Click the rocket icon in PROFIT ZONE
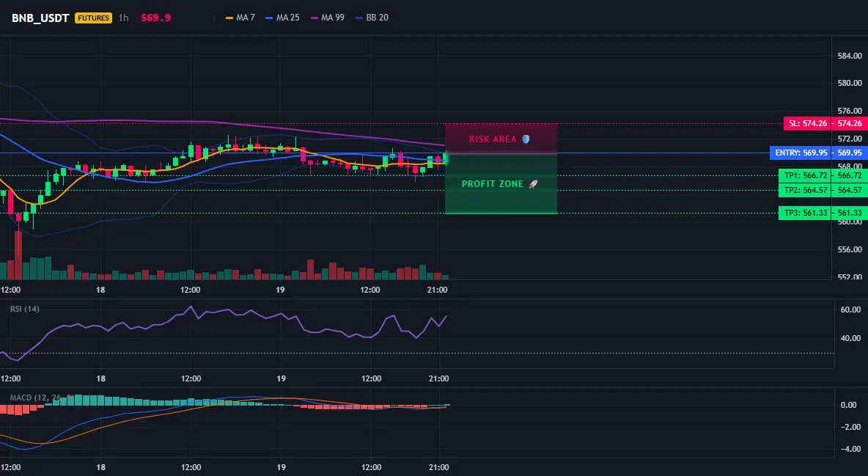The image size is (868, 476). click(533, 184)
